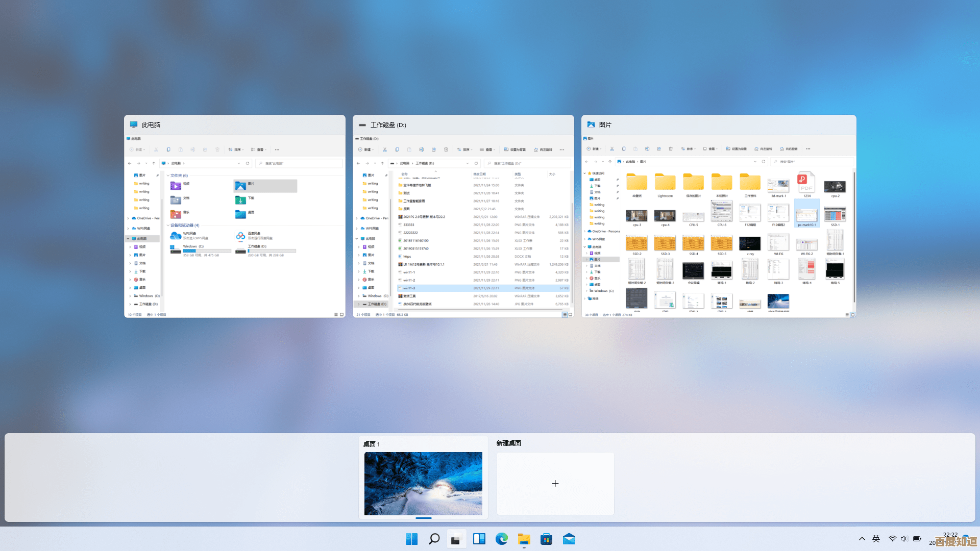The height and width of the screenshot is (551, 980).
Task: Switch to the 工作磁盘 (D:) window
Action: (463, 224)
